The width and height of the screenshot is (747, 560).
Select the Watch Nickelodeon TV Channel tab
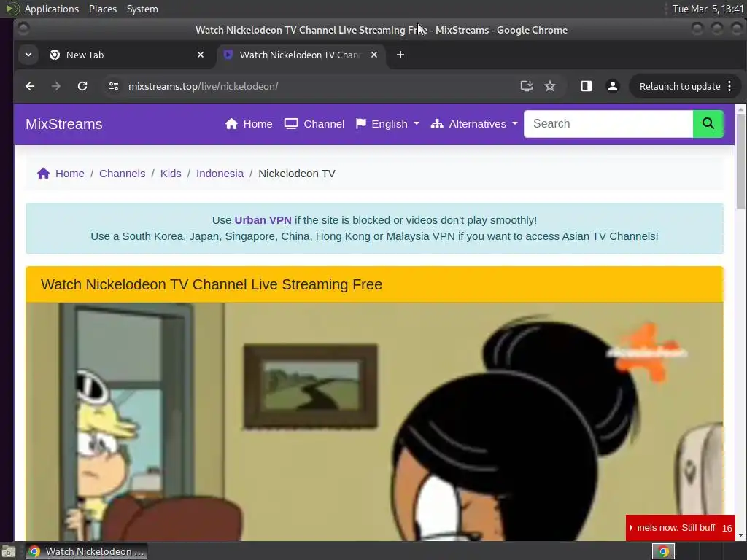coord(300,55)
